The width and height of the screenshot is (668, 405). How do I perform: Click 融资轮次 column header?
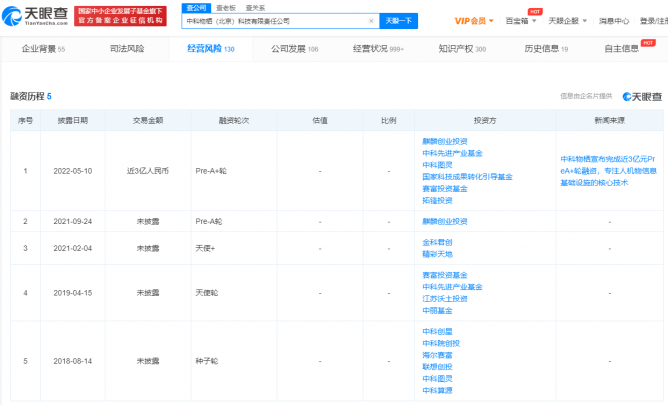coord(234,121)
